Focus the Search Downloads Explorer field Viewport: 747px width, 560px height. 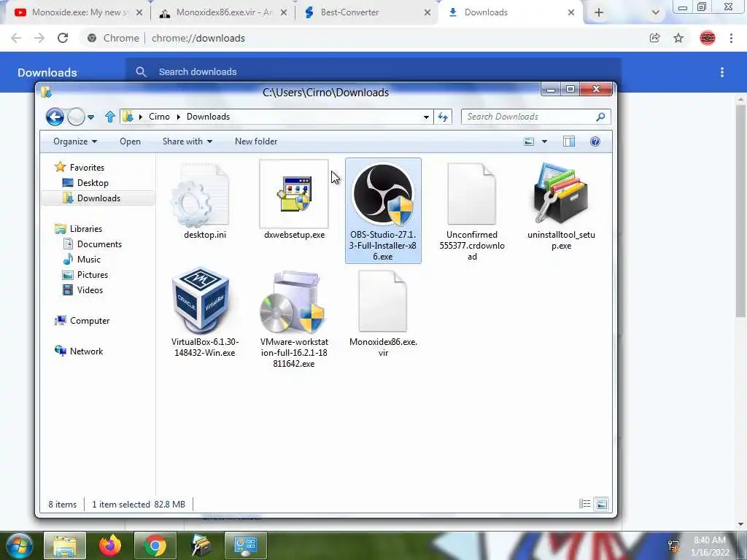pyautogui.click(x=535, y=117)
